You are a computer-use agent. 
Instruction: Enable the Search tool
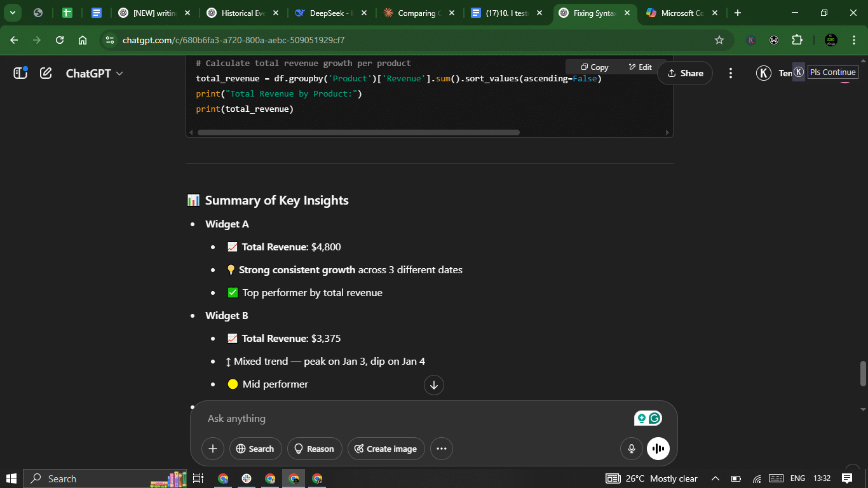[x=255, y=449]
